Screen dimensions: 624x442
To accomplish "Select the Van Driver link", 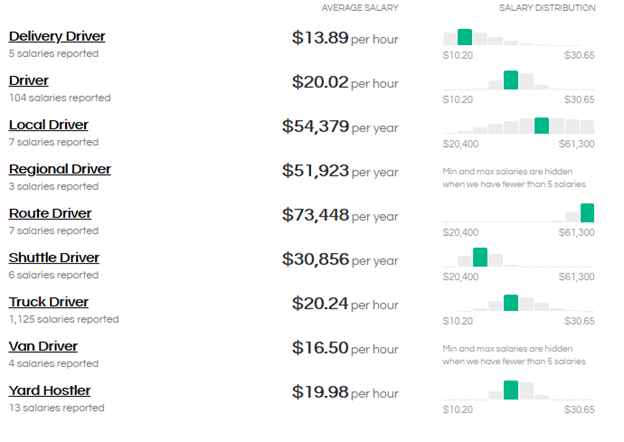I will coord(45,346).
